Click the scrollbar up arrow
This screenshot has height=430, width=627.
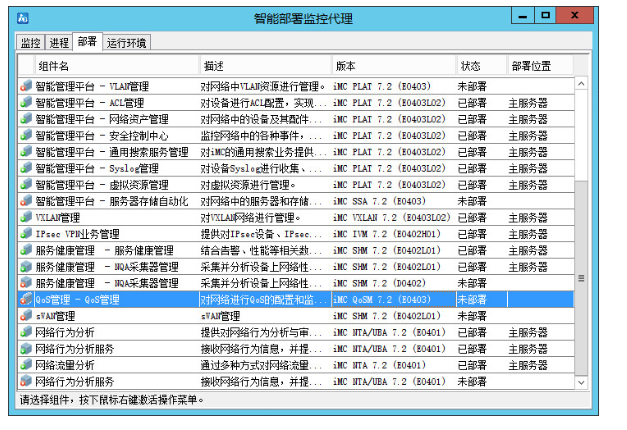click(581, 84)
